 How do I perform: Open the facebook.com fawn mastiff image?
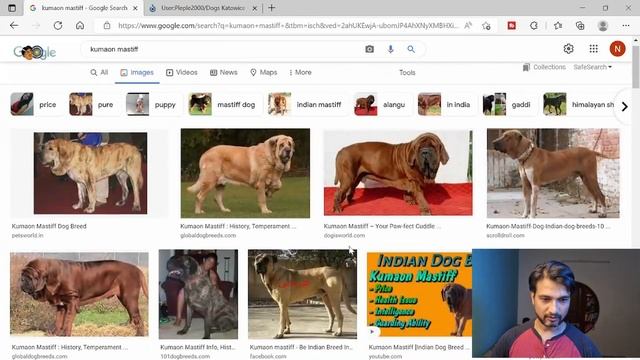pos(302,294)
